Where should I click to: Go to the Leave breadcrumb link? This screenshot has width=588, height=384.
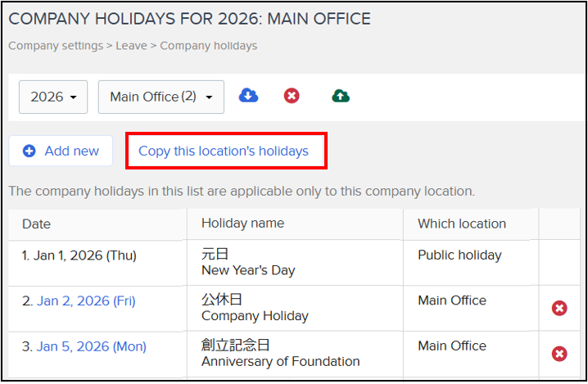[131, 46]
